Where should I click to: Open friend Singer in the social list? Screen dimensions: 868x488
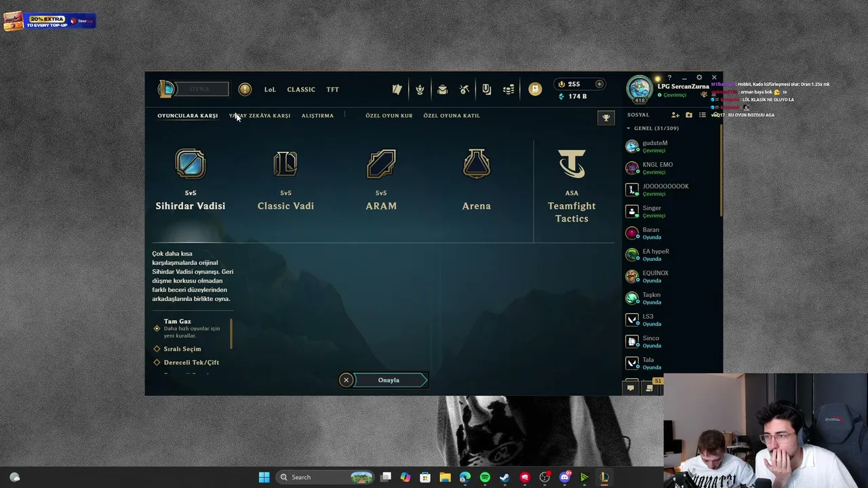[671, 211]
